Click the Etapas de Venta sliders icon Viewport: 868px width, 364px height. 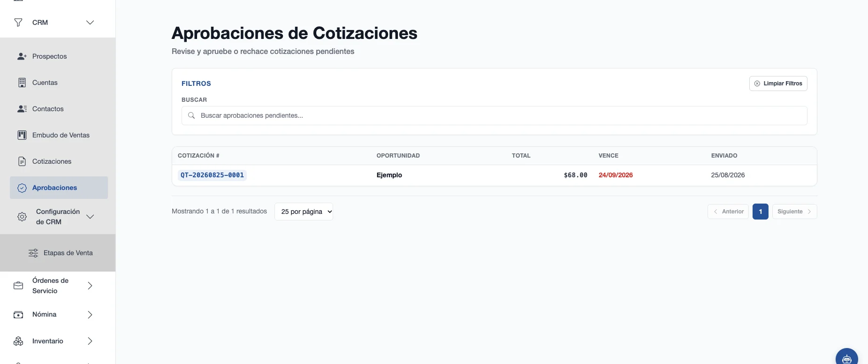point(33,253)
